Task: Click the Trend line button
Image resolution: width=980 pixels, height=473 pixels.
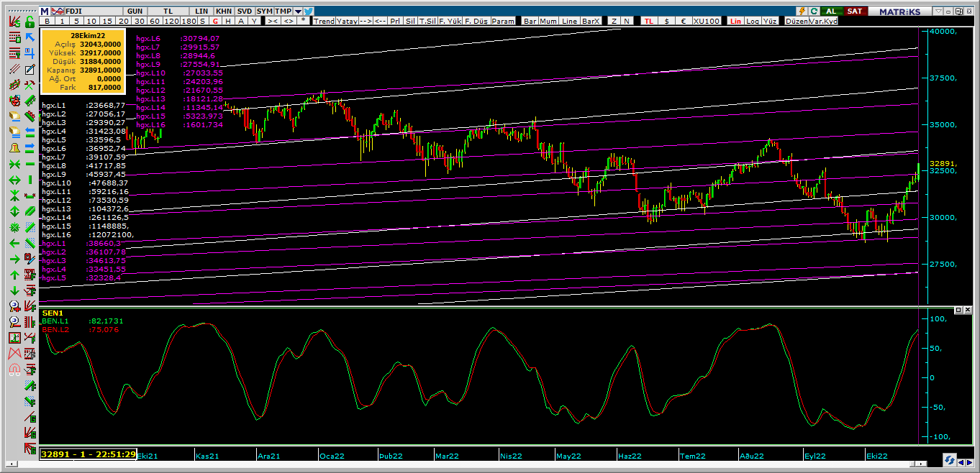Action: [324, 21]
